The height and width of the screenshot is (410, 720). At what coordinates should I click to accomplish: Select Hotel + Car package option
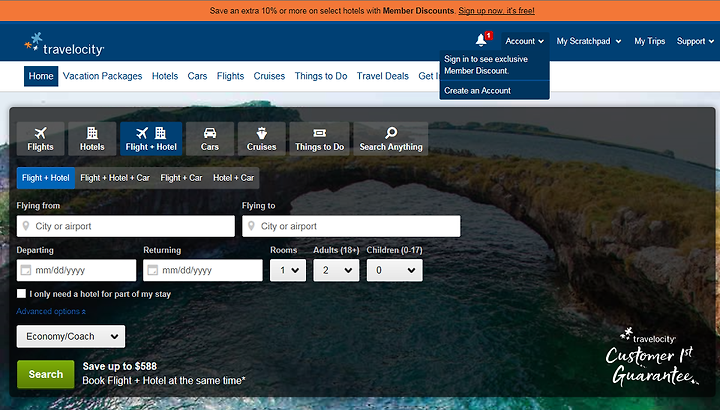click(x=233, y=178)
